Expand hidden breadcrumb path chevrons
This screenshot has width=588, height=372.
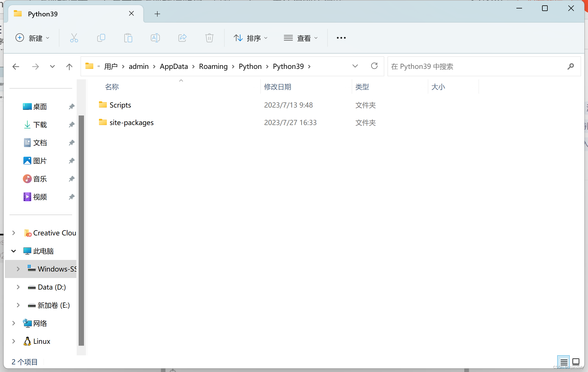point(99,66)
